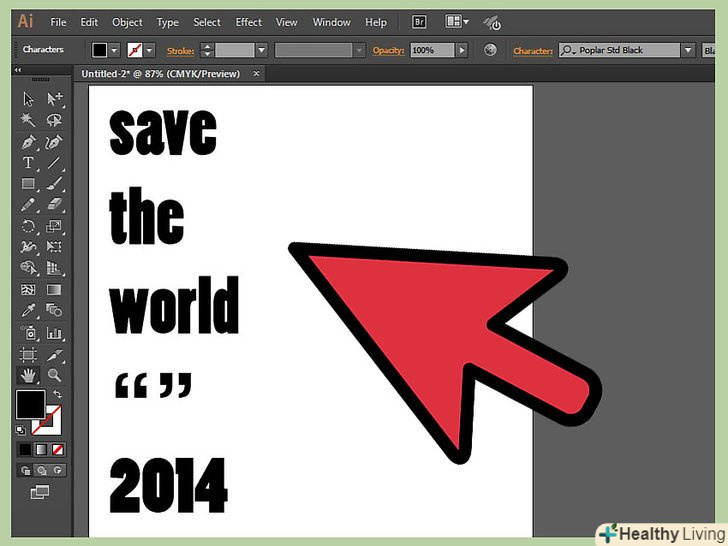
Task: Select the Eyedropper tool
Action: click(29, 311)
